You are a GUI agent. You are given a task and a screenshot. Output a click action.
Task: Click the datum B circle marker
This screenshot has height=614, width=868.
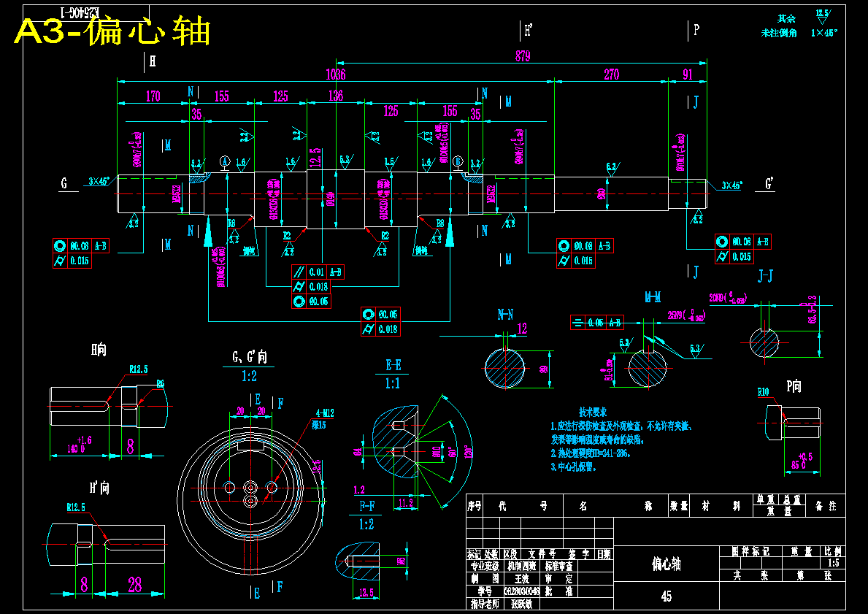point(458,161)
